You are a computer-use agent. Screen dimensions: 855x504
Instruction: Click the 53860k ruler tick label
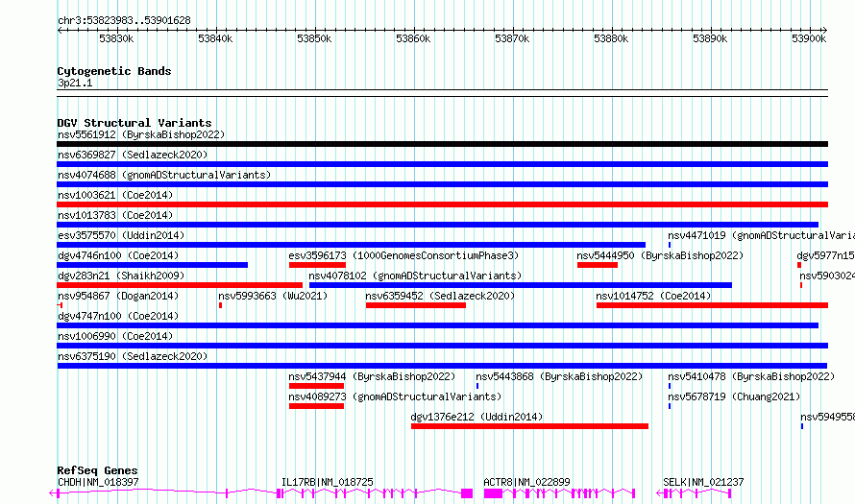413,38
